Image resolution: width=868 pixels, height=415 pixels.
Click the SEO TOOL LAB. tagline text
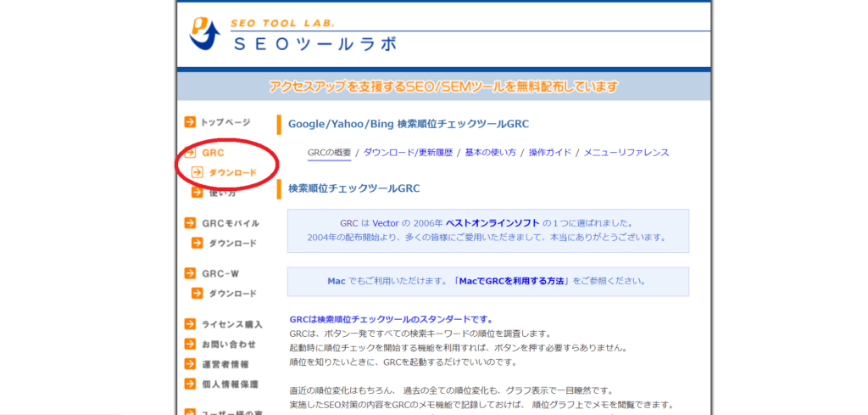(x=283, y=24)
